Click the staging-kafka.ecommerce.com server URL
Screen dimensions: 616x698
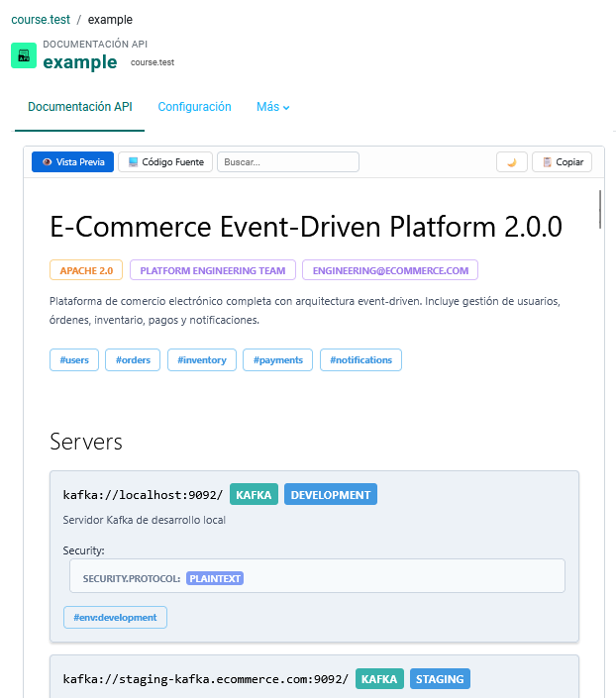(x=206, y=679)
